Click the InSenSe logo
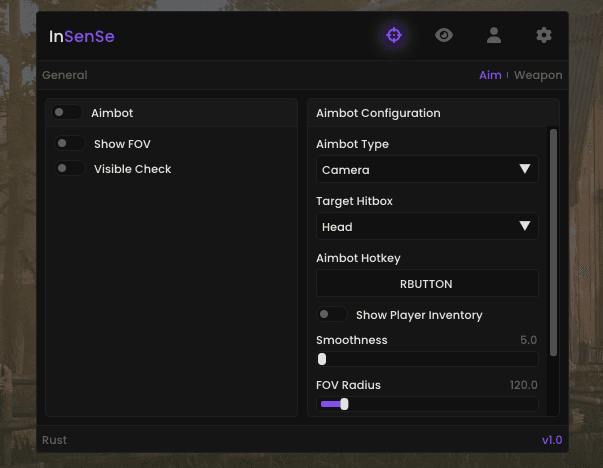The image size is (603, 468). coord(82,37)
